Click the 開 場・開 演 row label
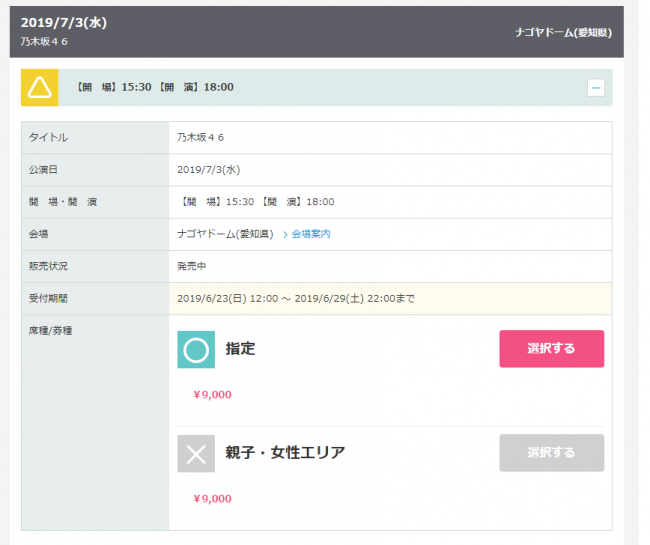Image resolution: width=650 pixels, height=545 pixels. (63, 202)
